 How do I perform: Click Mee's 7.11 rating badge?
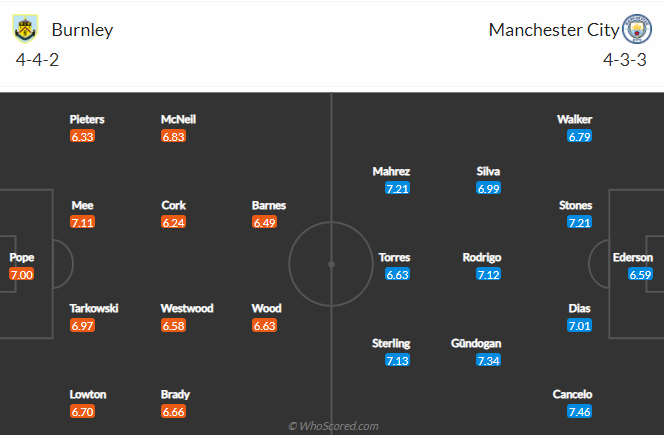(x=83, y=222)
